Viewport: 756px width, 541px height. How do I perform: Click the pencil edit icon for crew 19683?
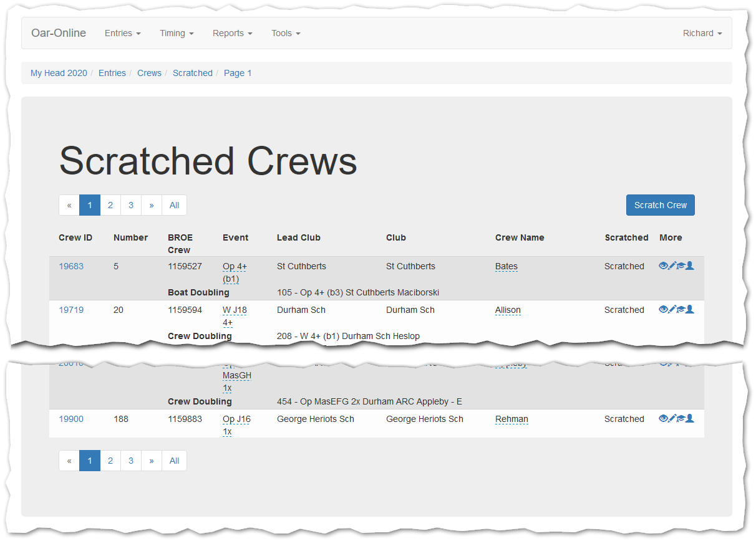[x=672, y=266]
